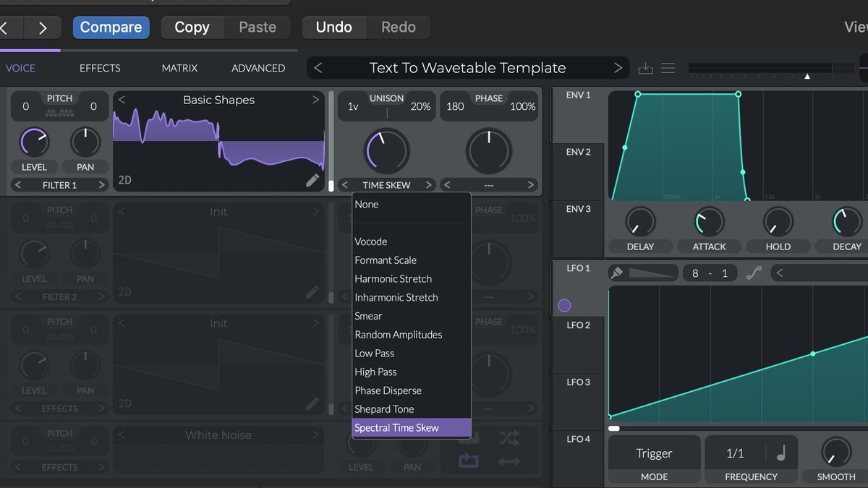Open the Basic Shapes wavetable selector
This screenshot has height=488, width=868.
[218, 100]
